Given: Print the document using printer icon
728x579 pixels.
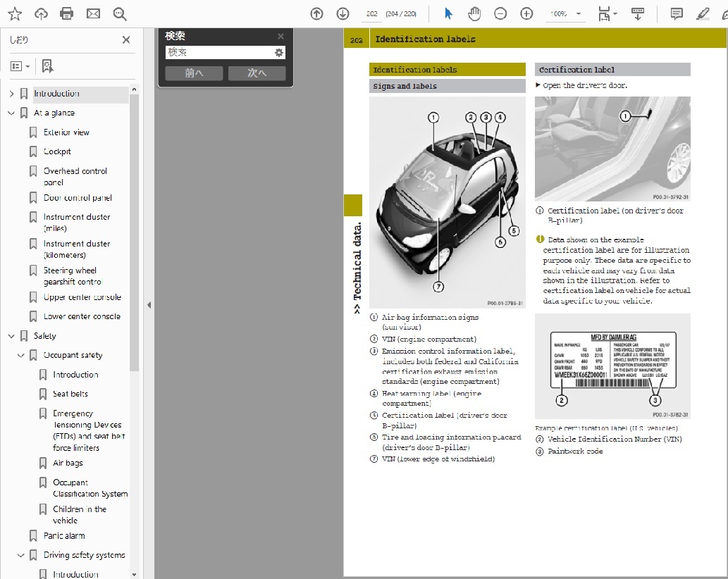Looking at the screenshot, I should click(67, 13).
